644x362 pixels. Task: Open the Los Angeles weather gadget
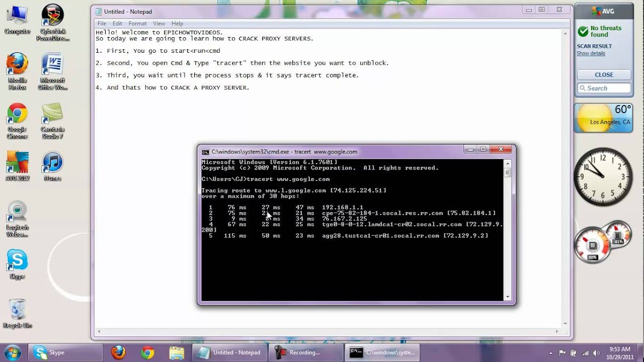click(x=604, y=118)
